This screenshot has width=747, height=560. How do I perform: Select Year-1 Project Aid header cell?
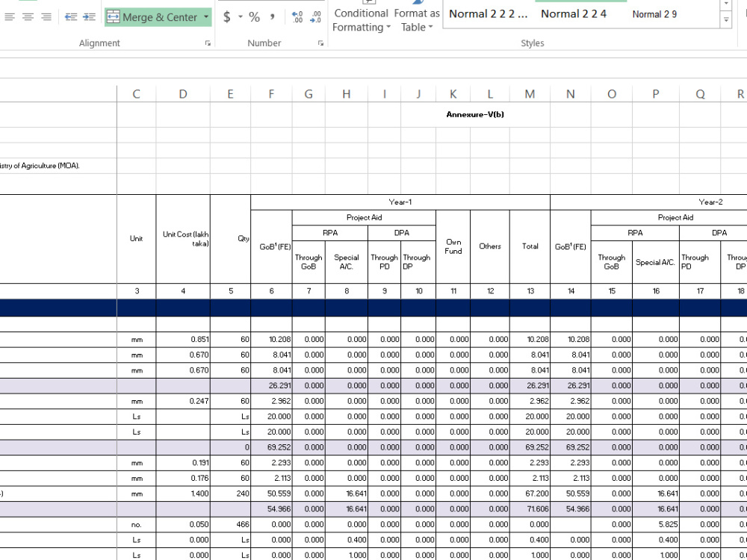(364, 217)
